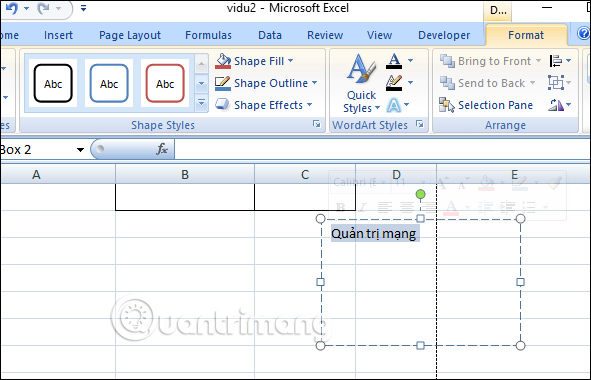The image size is (591, 380).
Task: Open the Group objects menu
Action: (x=560, y=83)
